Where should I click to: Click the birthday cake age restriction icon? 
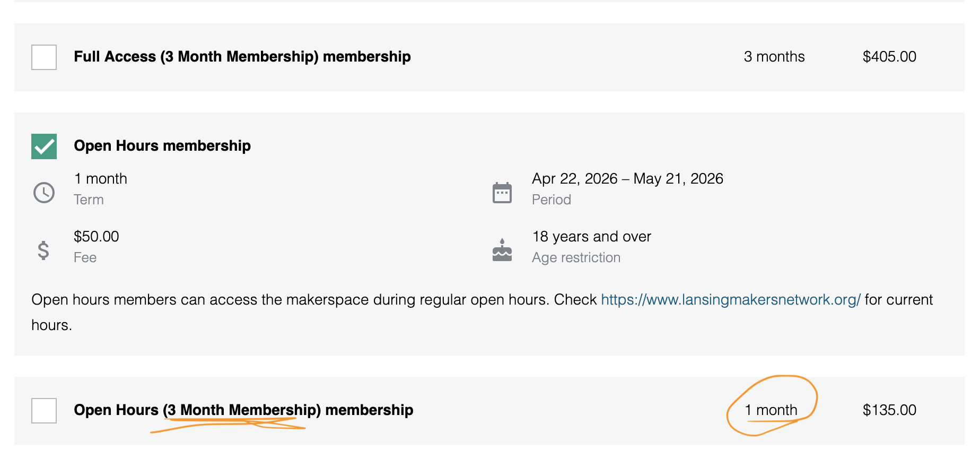tap(502, 250)
